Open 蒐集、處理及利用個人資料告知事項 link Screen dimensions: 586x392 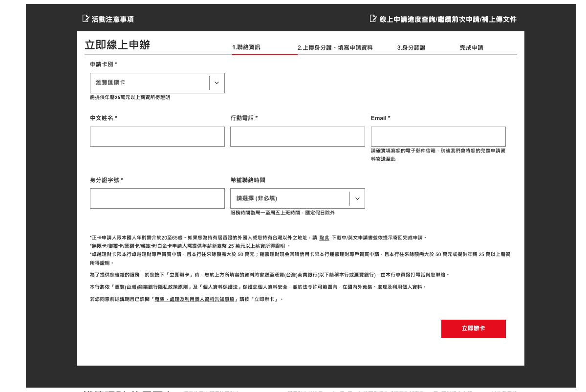point(195,299)
